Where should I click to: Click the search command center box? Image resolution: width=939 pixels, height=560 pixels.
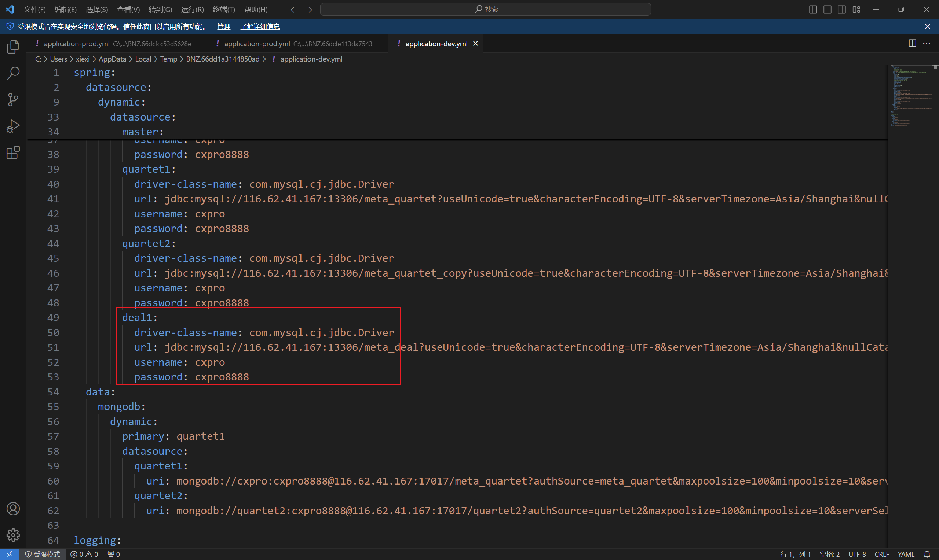coord(486,10)
